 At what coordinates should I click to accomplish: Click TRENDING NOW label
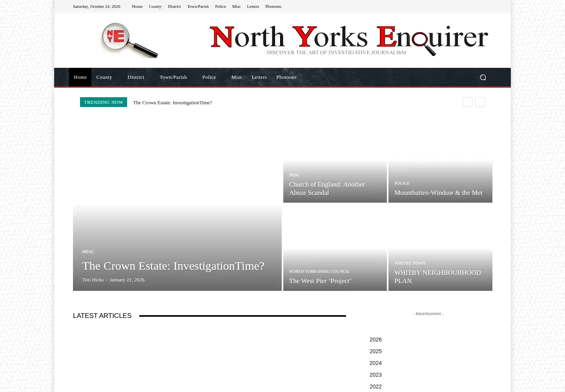(104, 102)
